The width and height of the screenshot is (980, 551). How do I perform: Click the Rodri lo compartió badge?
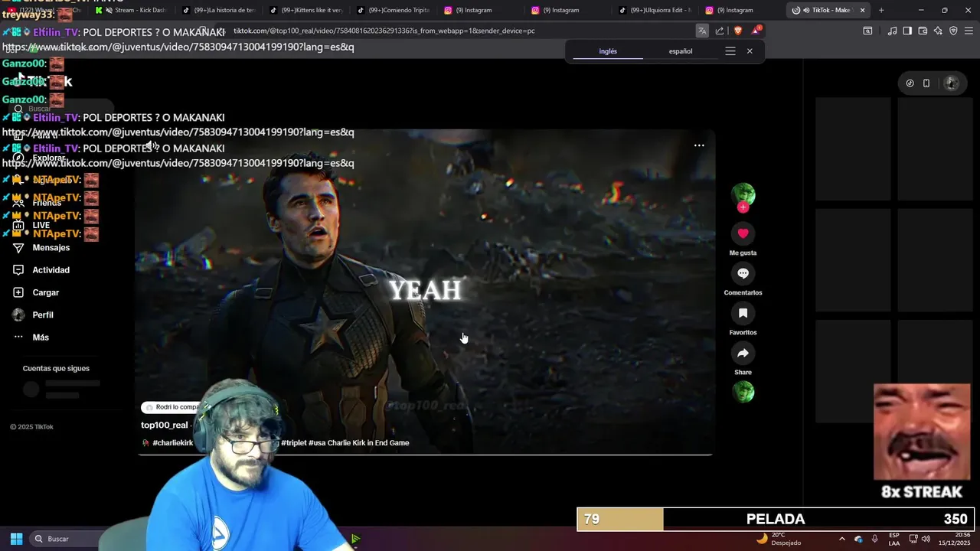pos(175,407)
